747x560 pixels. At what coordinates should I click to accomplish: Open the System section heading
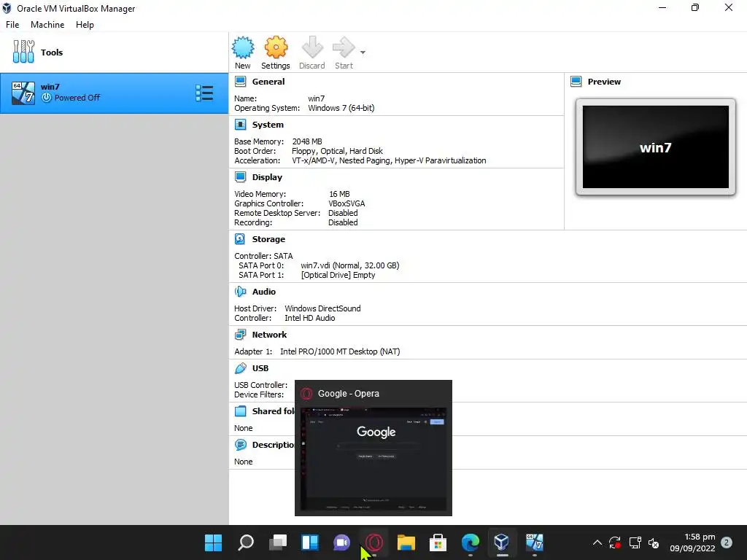[x=268, y=125]
